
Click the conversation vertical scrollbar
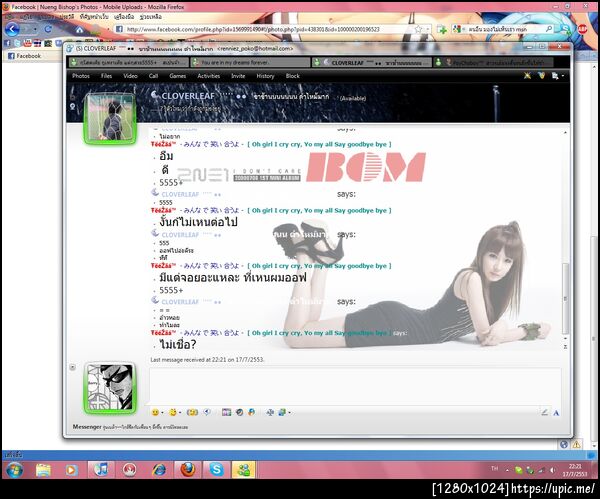pyautogui.click(x=565, y=239)
